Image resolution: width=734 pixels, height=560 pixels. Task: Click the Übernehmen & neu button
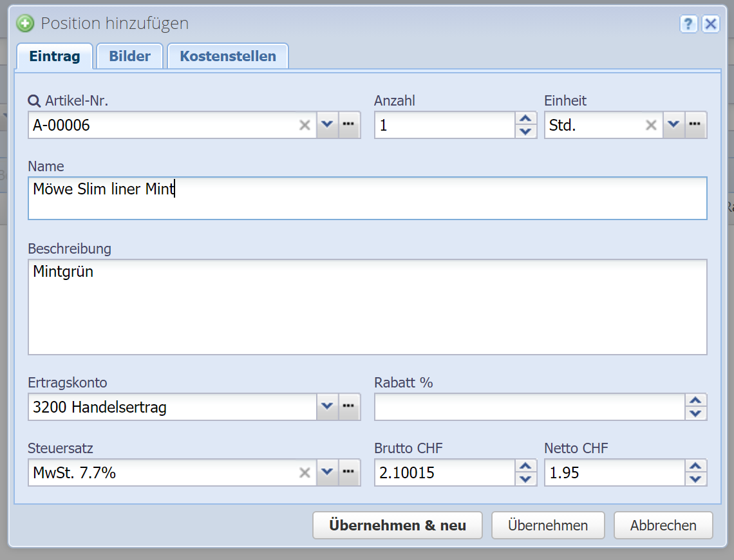pyautogui.click(x=397, y=525)
